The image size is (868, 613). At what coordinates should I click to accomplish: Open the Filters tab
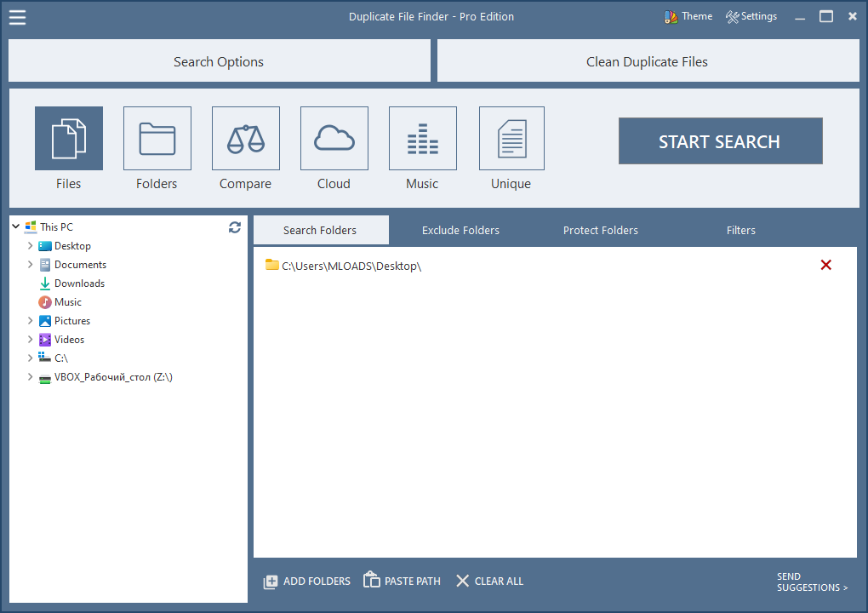click(x=740, y=231)
